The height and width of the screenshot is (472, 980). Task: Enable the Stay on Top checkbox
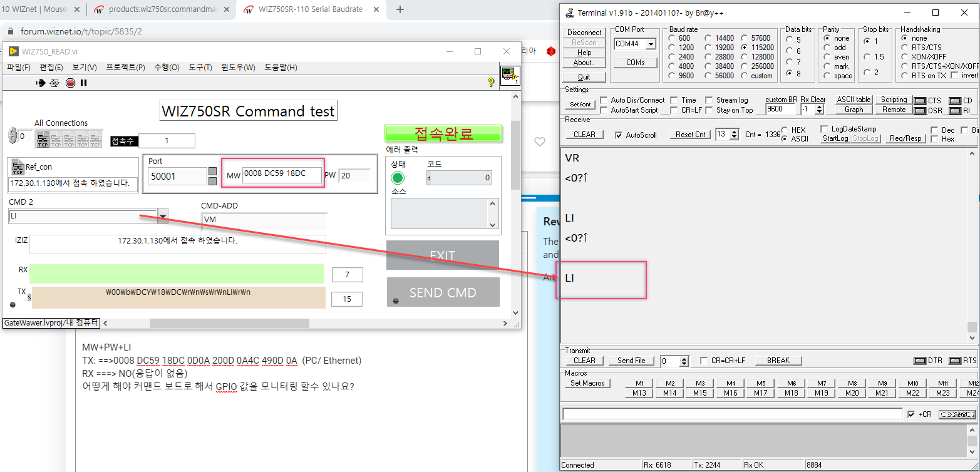[709, 110]
